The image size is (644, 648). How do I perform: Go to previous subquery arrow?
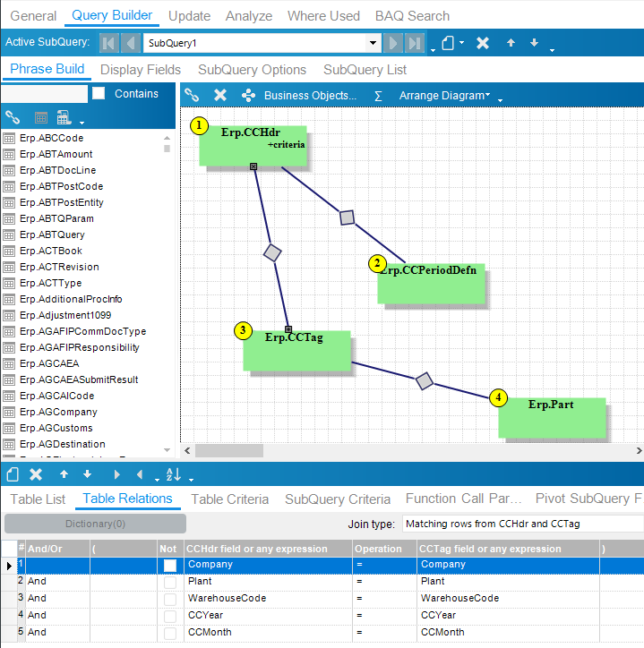pyautogui.click(x=131, y=43)
